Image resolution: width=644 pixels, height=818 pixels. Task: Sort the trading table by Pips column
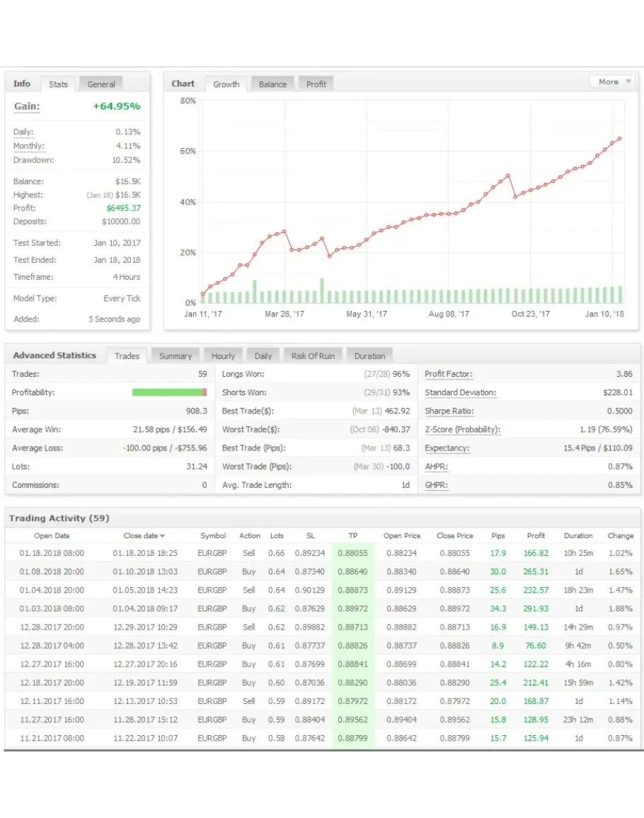point(498,536)
